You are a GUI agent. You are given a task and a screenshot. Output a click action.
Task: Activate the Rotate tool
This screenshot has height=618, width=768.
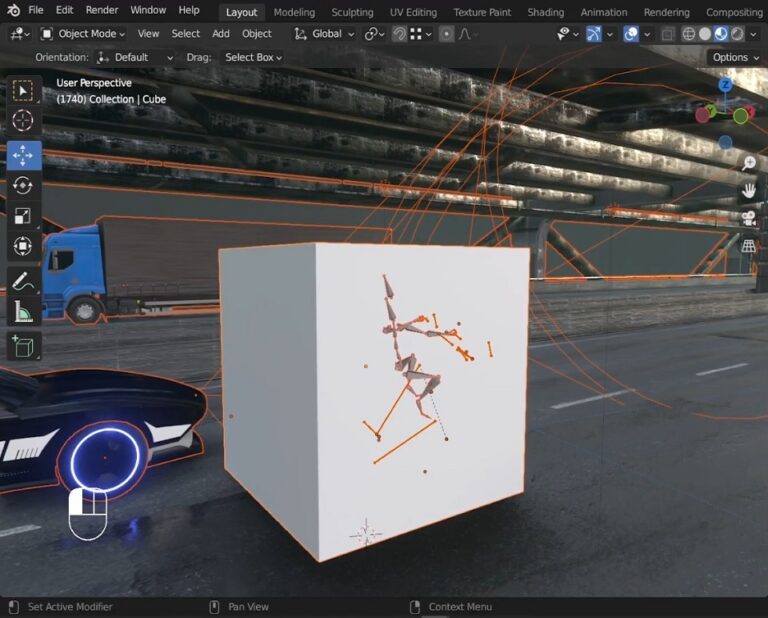tap(23, 186)
